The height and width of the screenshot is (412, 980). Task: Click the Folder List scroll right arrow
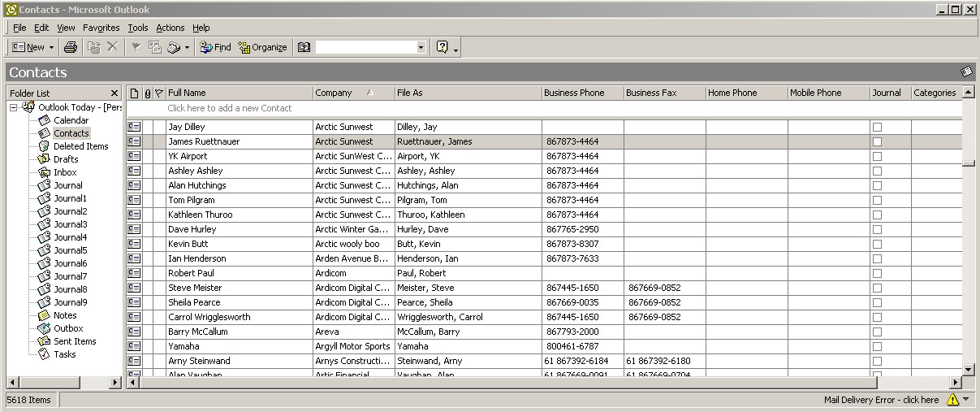(x=114, y=382)
